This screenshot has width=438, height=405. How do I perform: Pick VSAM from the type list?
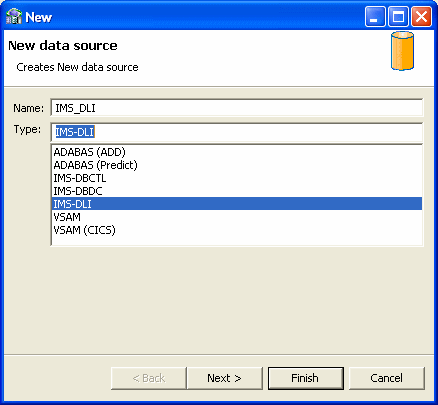(x=237, y=217)
